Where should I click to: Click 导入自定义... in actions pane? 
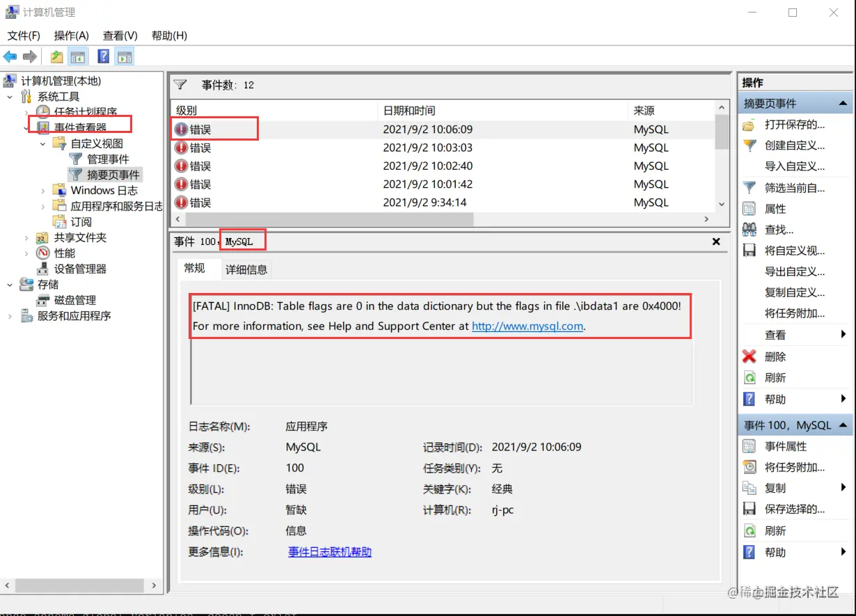coord(795,166)
